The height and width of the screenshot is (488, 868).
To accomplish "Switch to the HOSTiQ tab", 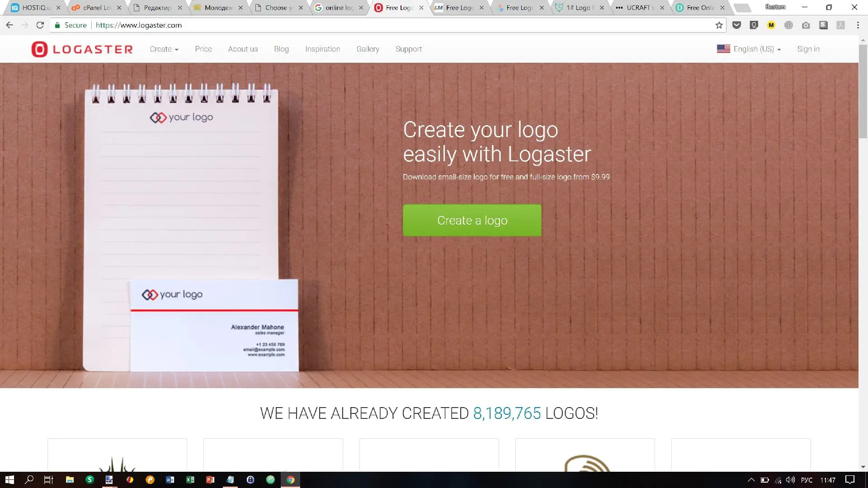I will (x=35, y=8).
